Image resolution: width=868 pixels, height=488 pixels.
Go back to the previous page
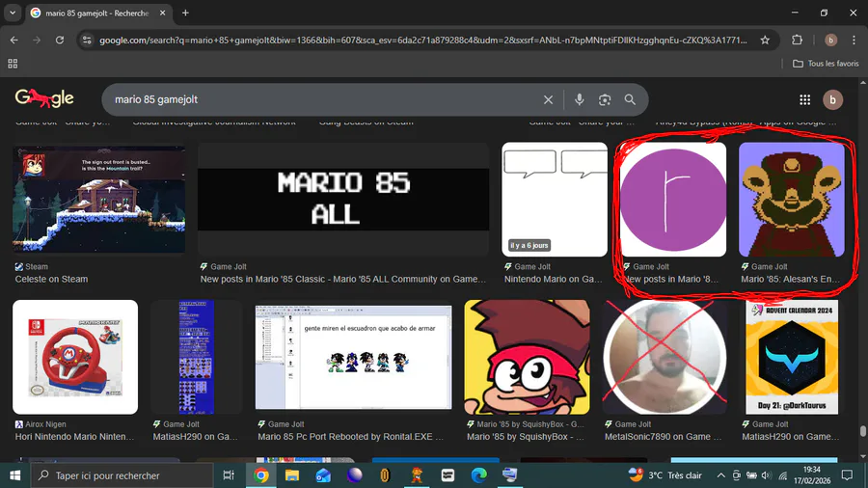14,40
